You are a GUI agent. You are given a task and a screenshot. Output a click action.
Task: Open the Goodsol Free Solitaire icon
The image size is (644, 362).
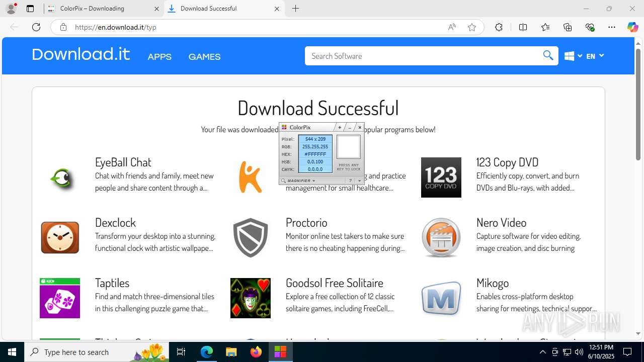[x=251, y=298]
